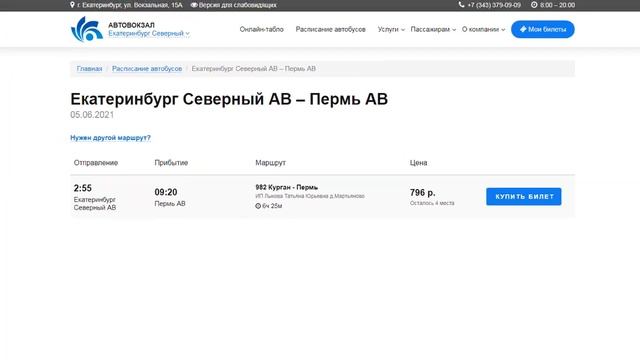Expand the О компании menu
640x360 pixels.
pos(483,29)
